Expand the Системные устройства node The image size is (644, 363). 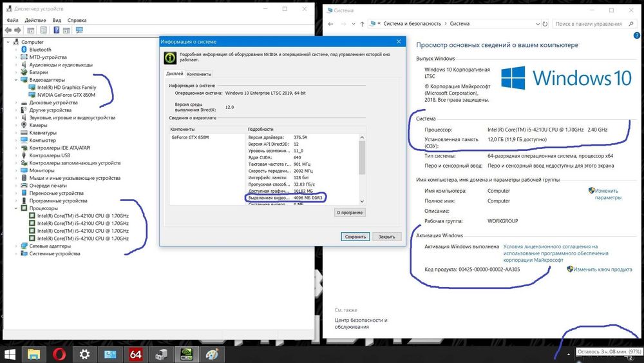16,253
